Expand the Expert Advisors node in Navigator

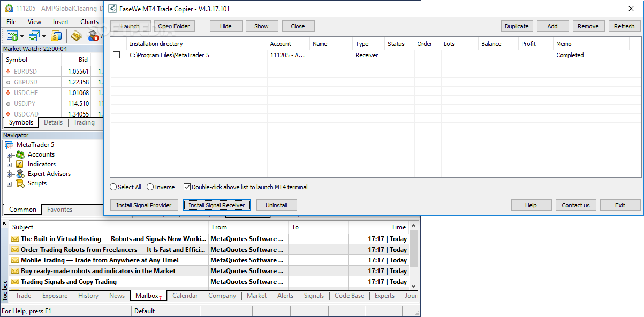pos(9,174)
